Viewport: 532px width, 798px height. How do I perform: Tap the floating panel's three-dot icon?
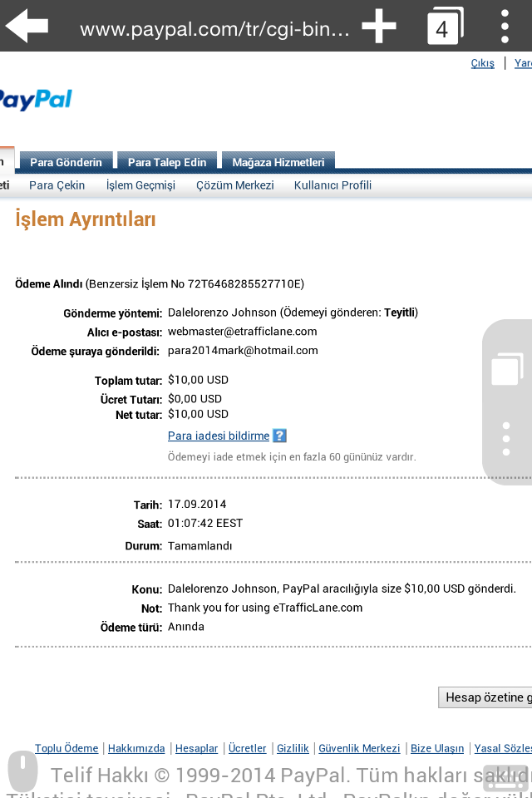(x=506, y=439)
